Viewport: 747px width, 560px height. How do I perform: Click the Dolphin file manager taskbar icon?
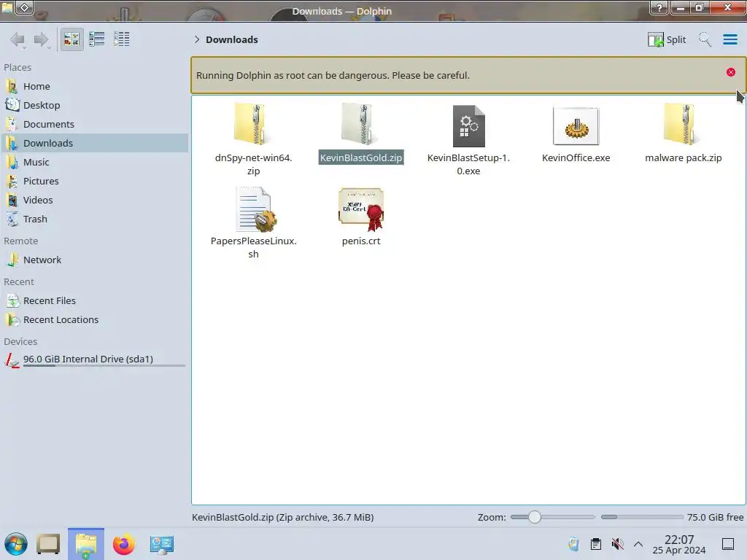coord(86,544)
